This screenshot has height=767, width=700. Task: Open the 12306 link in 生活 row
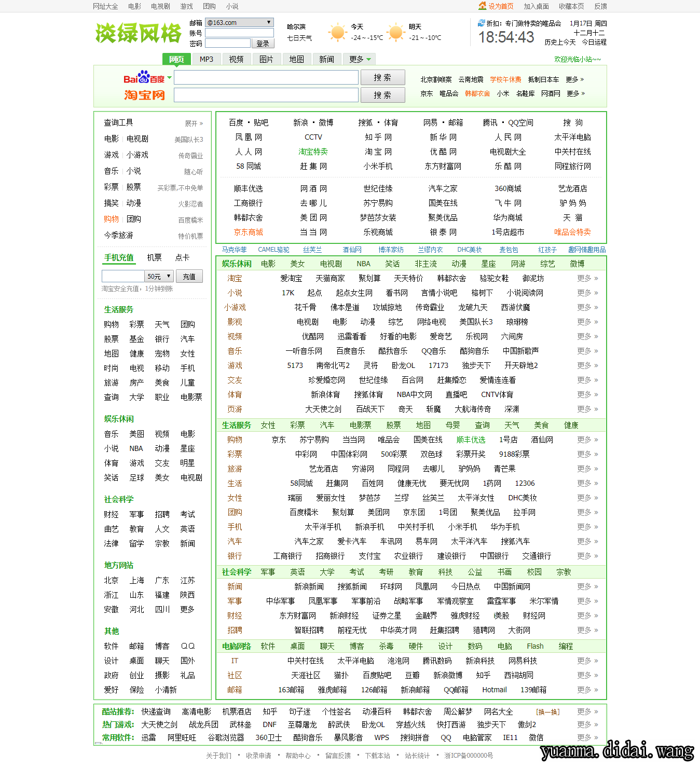pyautogui.click(x=525, y=483)
